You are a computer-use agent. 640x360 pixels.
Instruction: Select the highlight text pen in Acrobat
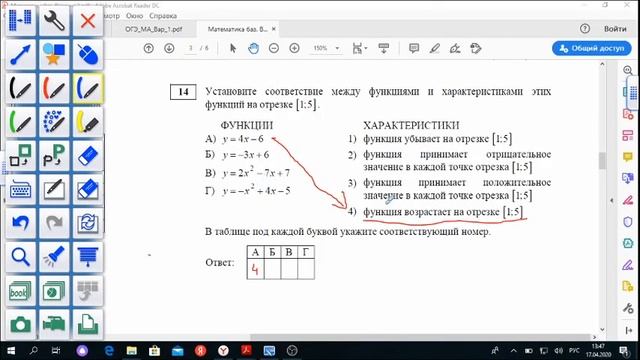click(x=435, y=49)
